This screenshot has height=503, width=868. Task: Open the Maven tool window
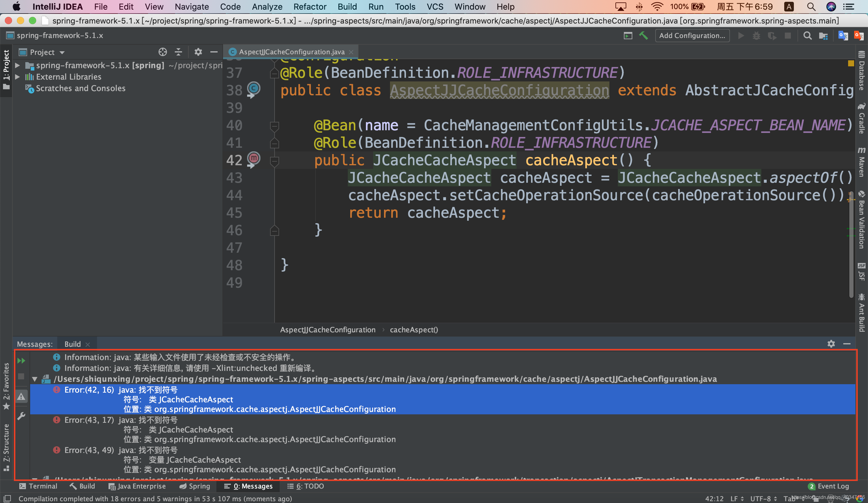tap(861, 162)
